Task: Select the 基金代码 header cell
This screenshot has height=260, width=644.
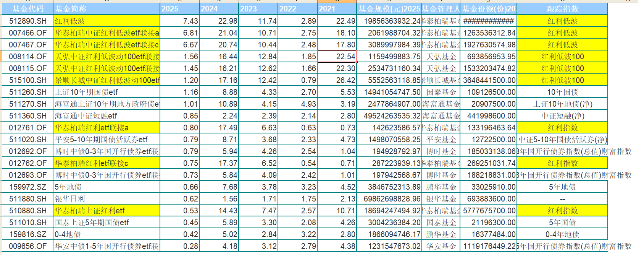Action: pyautogui.click(x=27, y=9)
